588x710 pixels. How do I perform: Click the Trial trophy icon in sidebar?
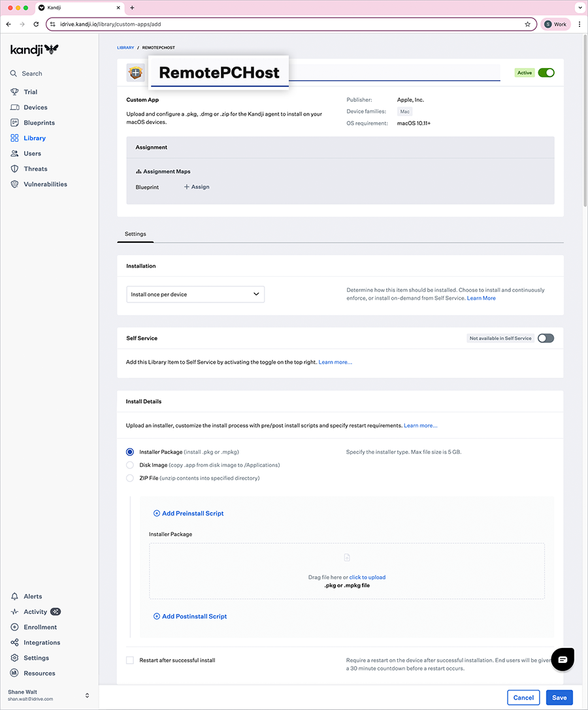point(14,92)
